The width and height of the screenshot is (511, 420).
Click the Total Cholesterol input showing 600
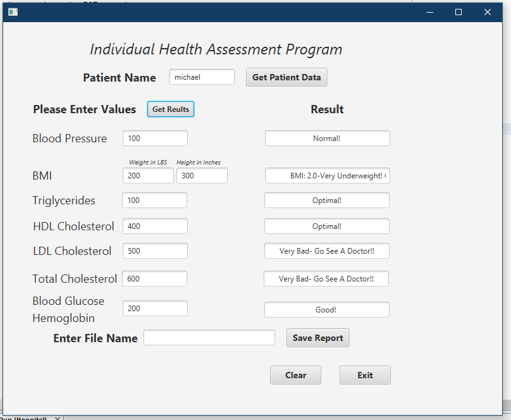click(x=155, y=278)
